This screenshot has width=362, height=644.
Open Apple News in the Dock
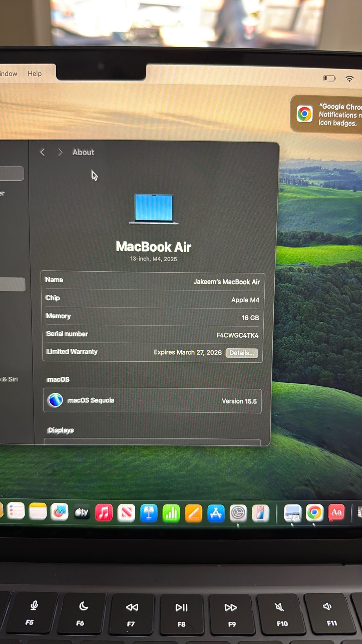click(x=126, y=513)
